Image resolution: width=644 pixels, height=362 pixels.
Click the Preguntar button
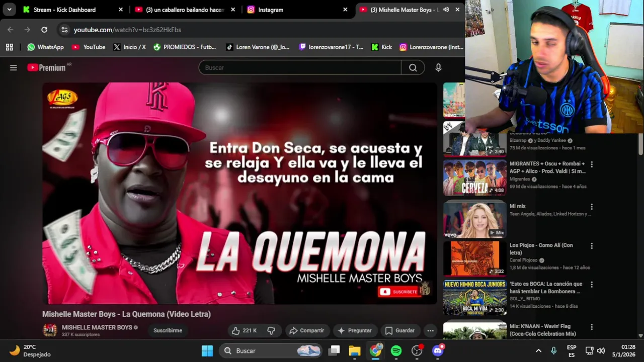[x=355, y=330]
